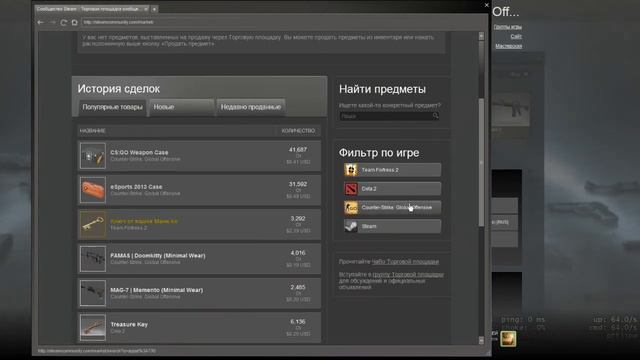Screen dimensions: 640x360
Task: Close the overlay browser window
Action: click(x=487, y=5)
